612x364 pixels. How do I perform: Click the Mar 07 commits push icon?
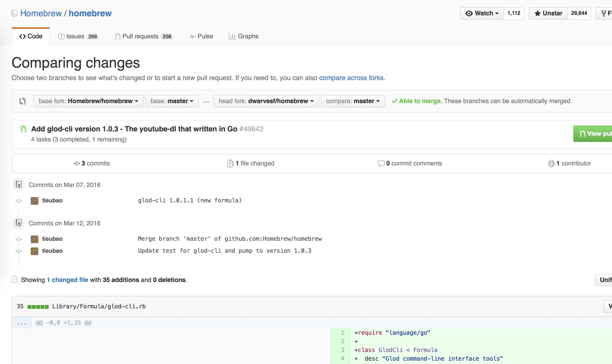(x=19, y=185)
